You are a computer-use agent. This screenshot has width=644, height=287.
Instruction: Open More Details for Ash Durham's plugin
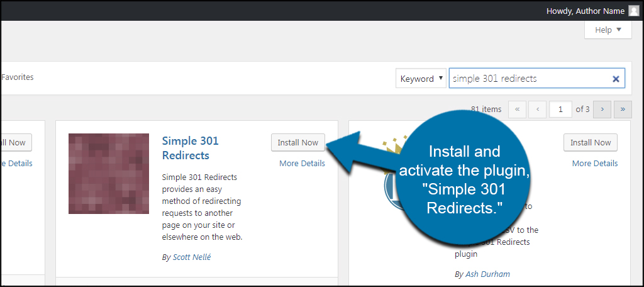pyautogui.click(x=595, y=163)
